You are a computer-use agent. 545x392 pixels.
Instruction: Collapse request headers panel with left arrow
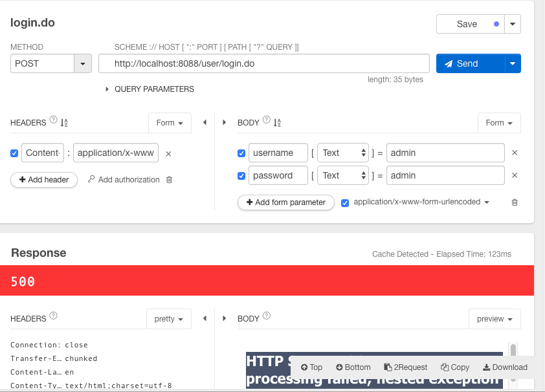(205, 122)
